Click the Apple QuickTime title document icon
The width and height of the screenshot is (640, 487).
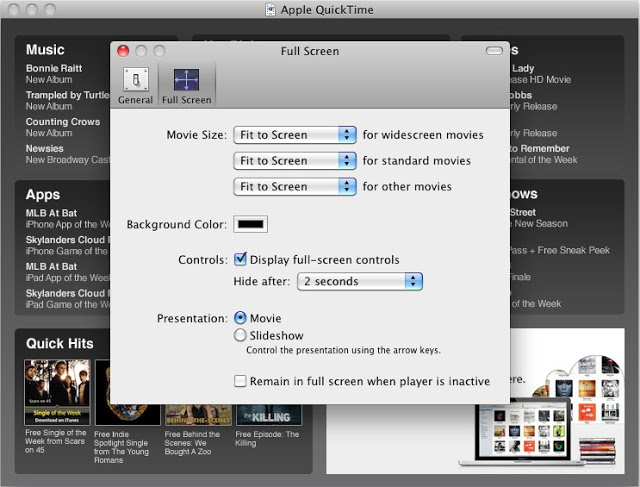pyautogui.click(x=270, y=9)
